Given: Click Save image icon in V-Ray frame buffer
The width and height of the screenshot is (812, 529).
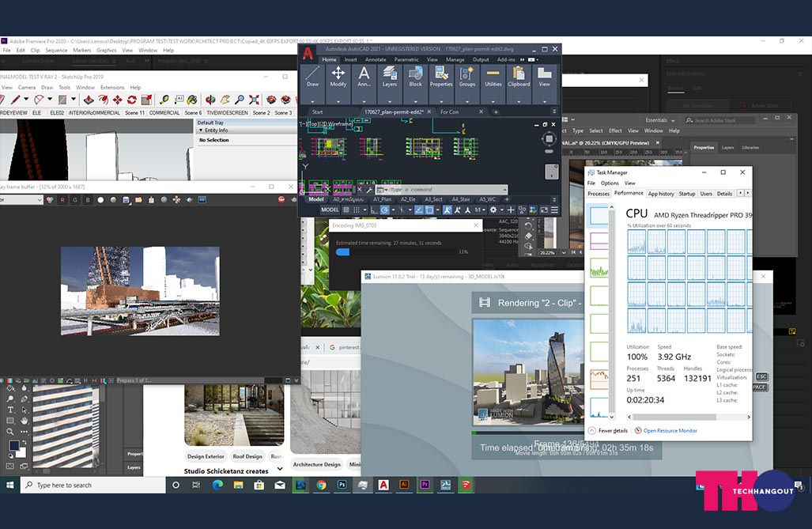Looking at the screenshot, I should pyautogui.click(x=126, y=199).
